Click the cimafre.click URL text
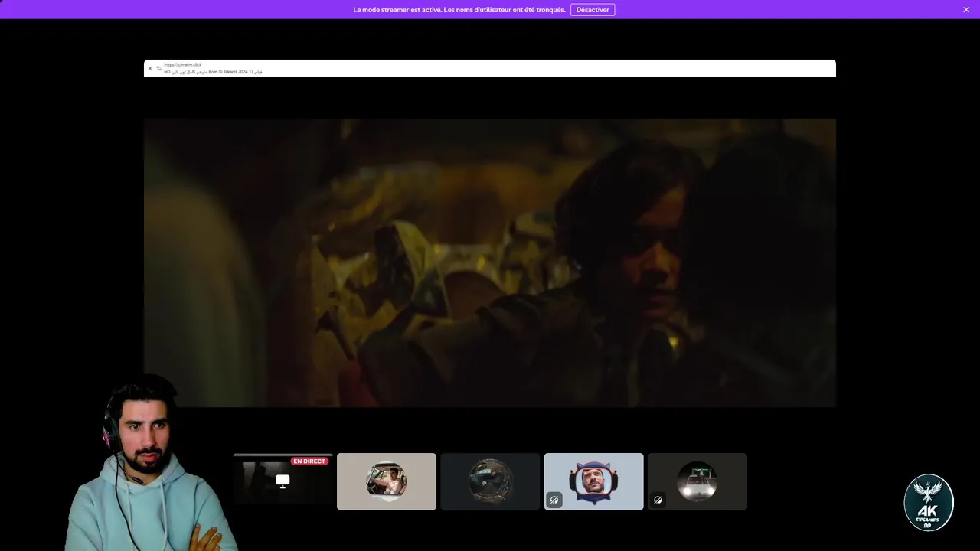 pyautogui.click(x=183, y=65)
